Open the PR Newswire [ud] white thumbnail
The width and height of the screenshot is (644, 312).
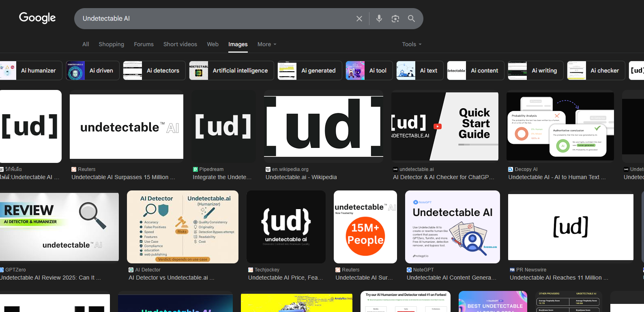pyautogui.click(x=571, y=227)
